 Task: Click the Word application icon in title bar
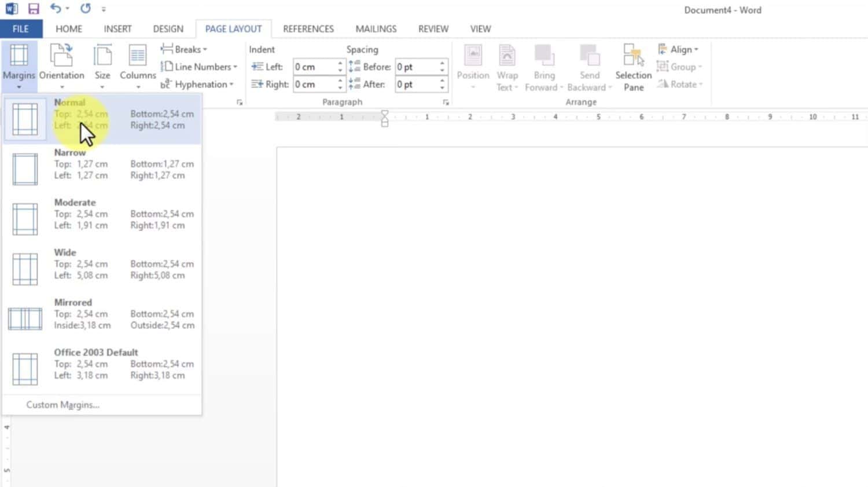coord(12,9)
